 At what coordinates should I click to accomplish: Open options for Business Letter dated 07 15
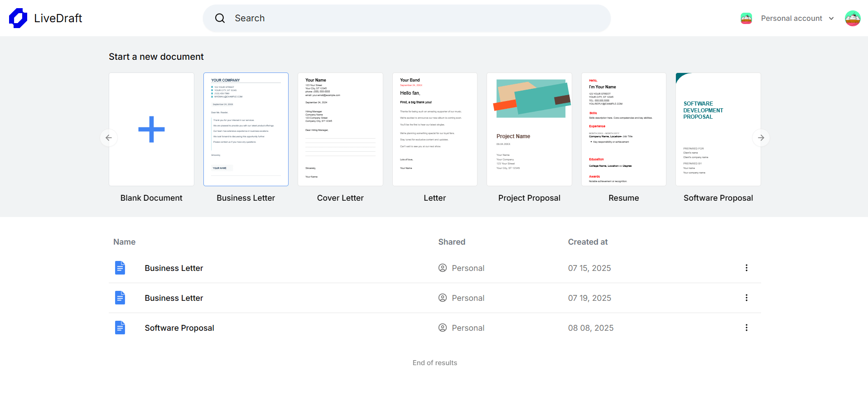[x=746, y=268]
